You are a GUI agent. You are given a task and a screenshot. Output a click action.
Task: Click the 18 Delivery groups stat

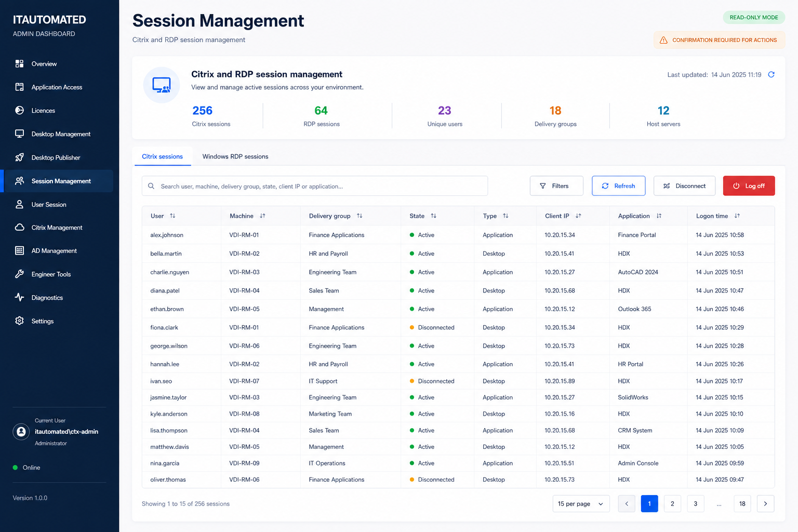pyautogui.click(x=555, y=116)
